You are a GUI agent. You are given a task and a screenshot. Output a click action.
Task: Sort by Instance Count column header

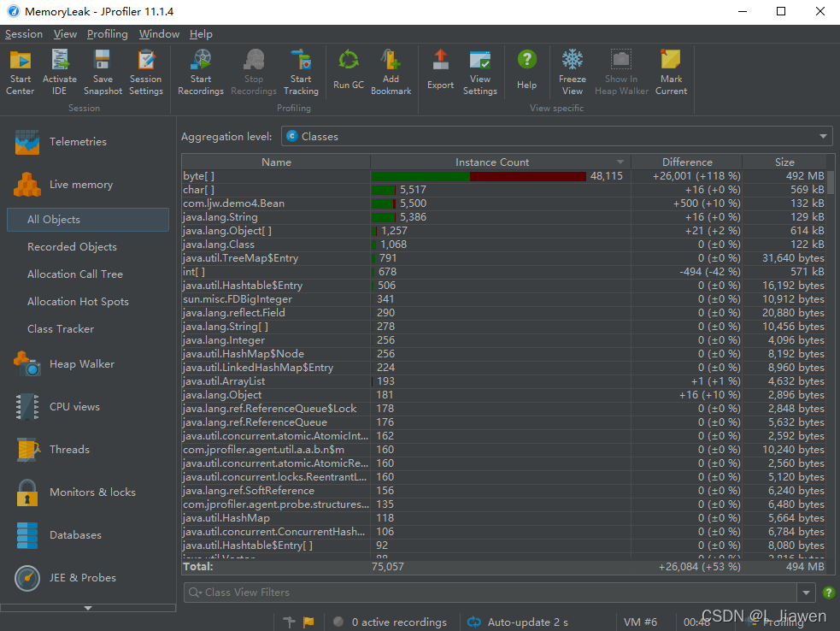tap(501, 162)
